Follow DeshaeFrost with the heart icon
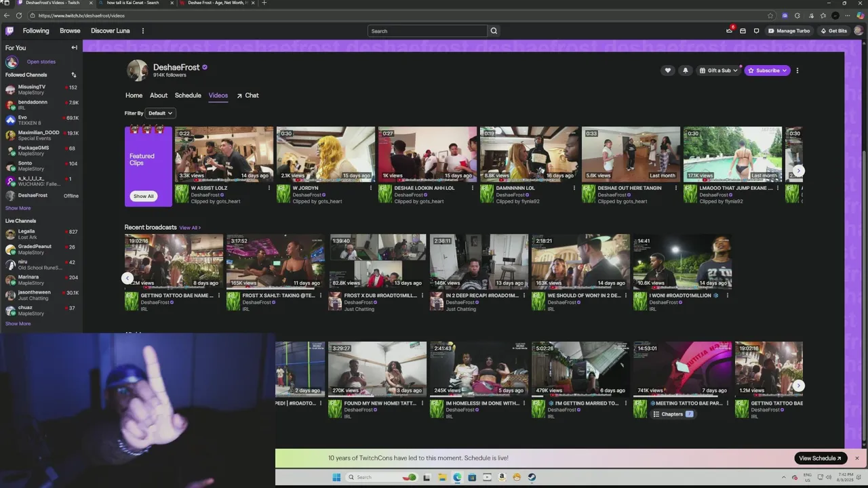Image resolution: width=868 pixels, height=488 pixels. click(667, 70)
